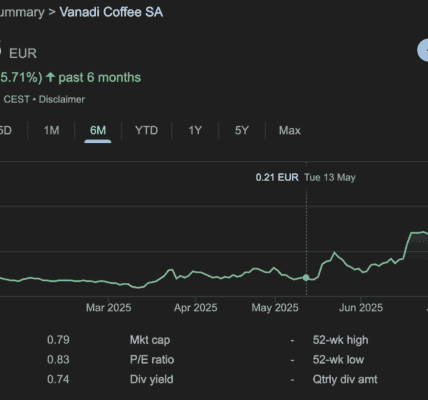Click the 52-wk high label
Image resolution: width=428 pixels, height=400 pixels.
(340, 340)
